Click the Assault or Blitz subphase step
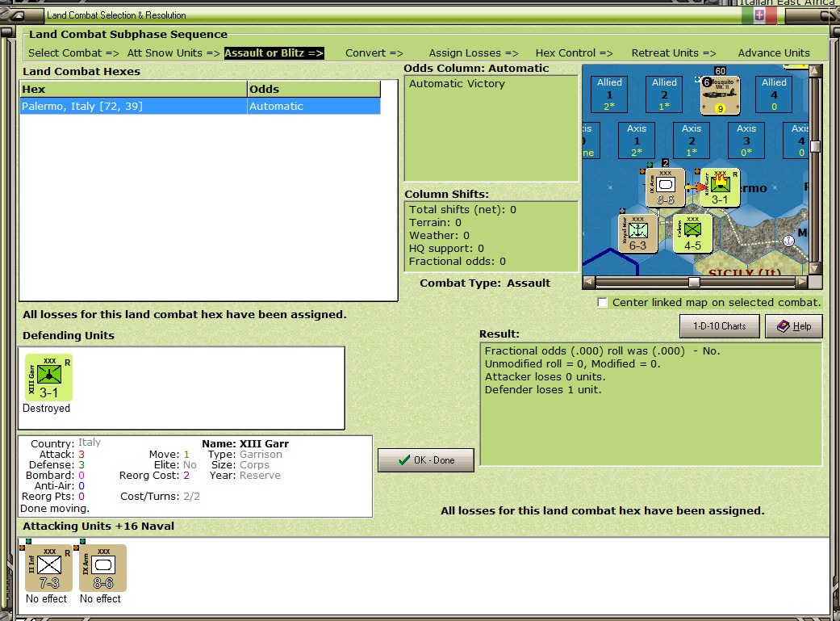This screenshot has height=621, width=840. pyautogui.click(x=274, y=53)
